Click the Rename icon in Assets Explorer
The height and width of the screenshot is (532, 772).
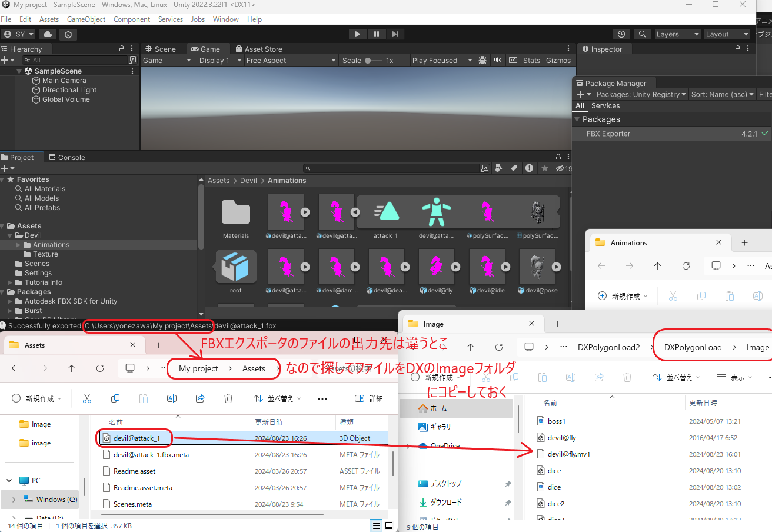click(x=172, y=398)
